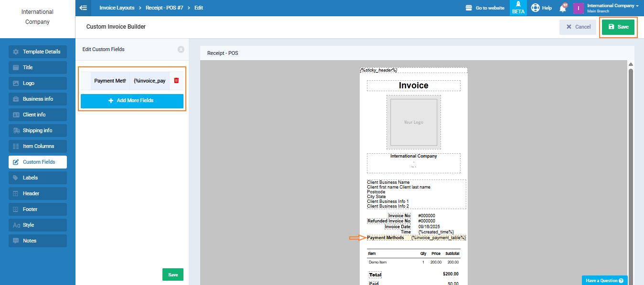This screenshot has width=644, height=285.
Task: Switch to the Item Columns section
Action: point(38,146)
